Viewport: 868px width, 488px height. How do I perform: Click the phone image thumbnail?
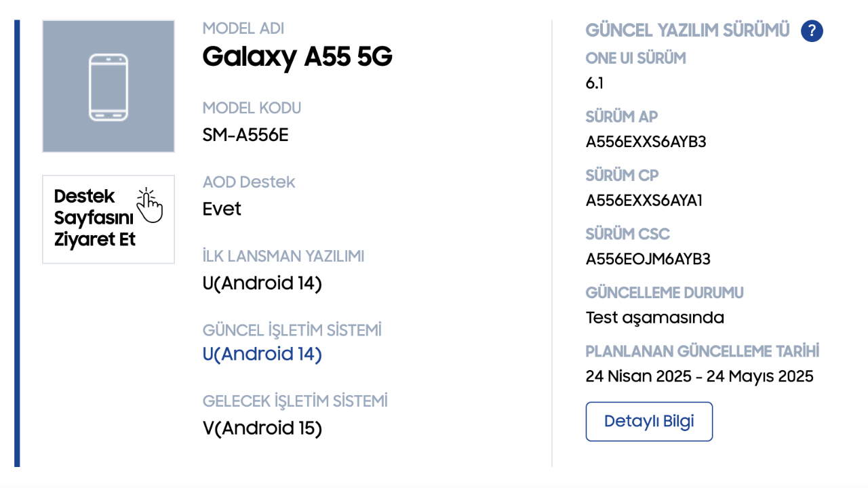108,86
